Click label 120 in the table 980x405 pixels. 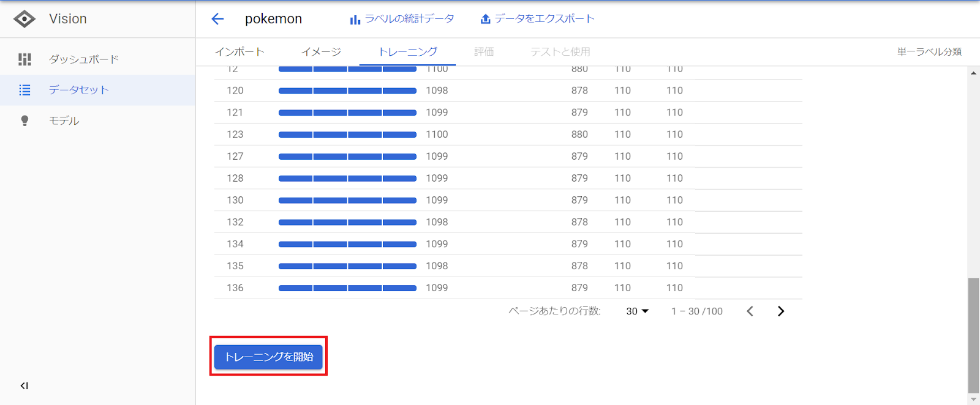tap(235, 91)
